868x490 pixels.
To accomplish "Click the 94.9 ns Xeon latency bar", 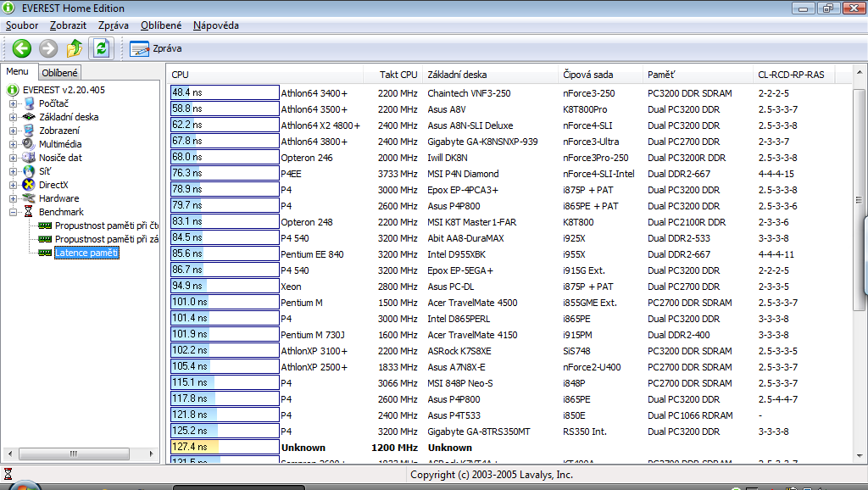I will point(225,286).
